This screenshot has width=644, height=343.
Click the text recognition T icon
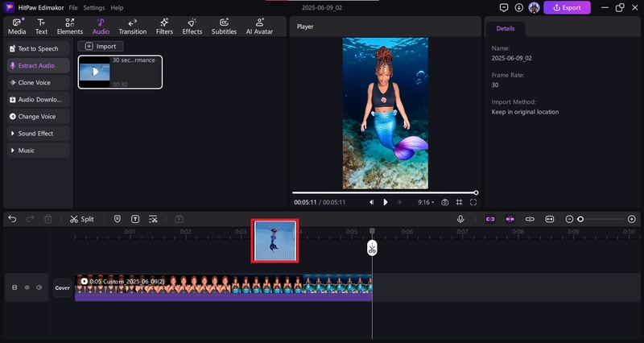point(135,219)
